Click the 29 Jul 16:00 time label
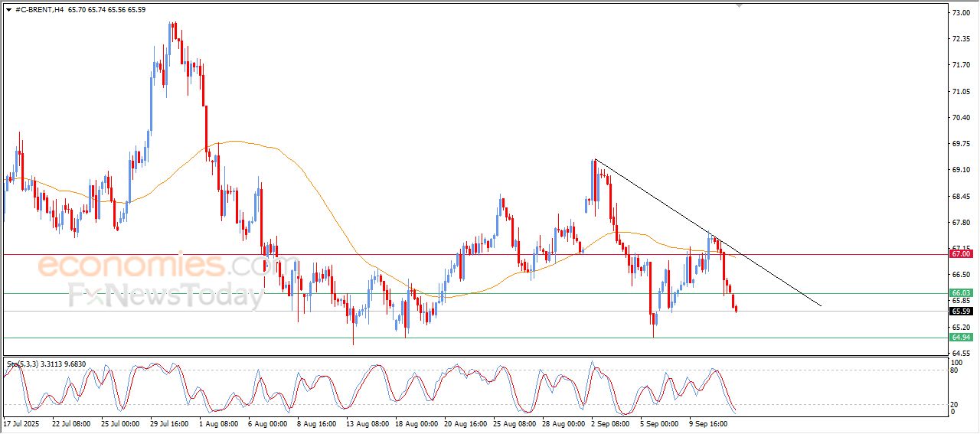The height and width of the screenshot is (434, 980). pyautogui.click(x=168, y=423)
